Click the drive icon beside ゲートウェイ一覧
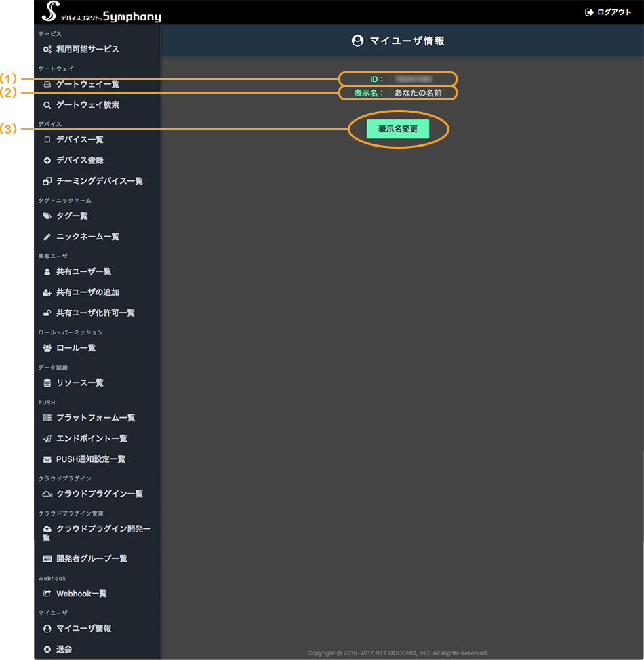Image resolution: width=644 pixels, height=660 pixels. 47,84
